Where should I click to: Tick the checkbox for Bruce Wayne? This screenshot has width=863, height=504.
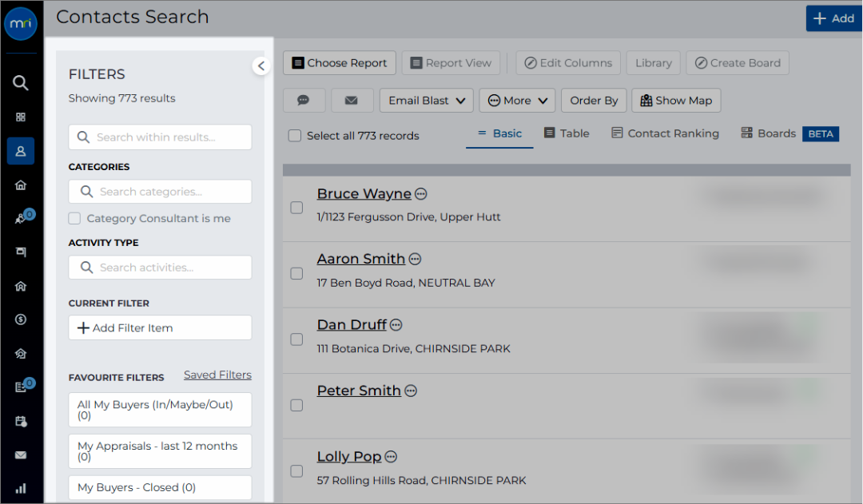point(296,208)
